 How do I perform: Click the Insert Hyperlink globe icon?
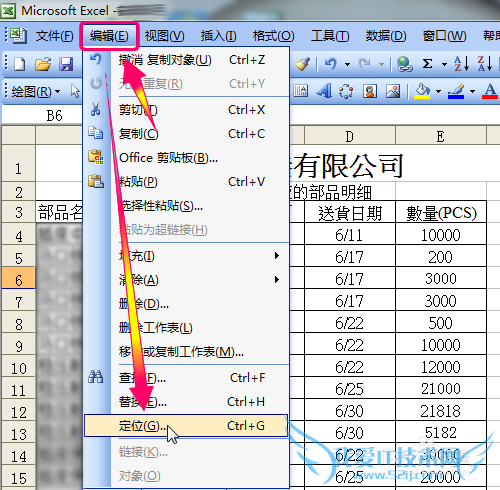click(x=405, y=64)
